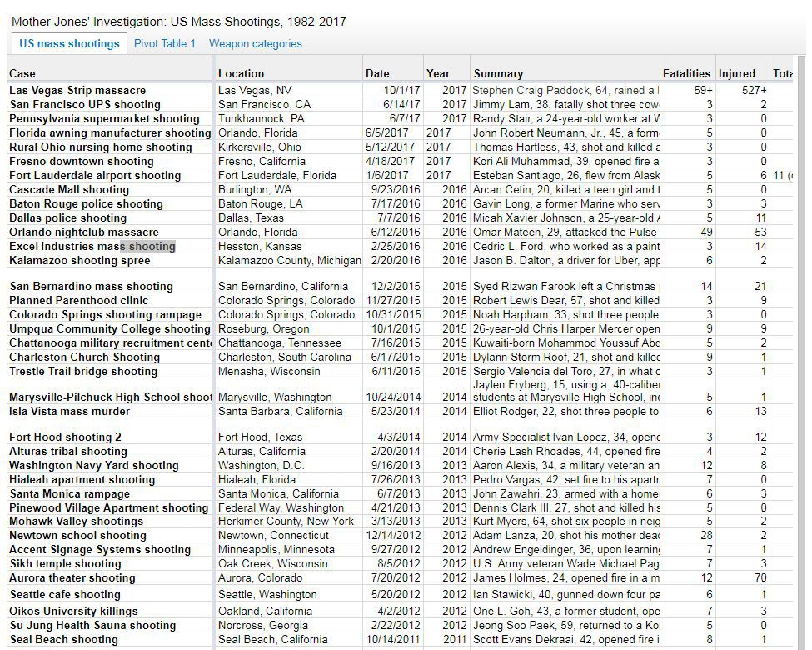Click the Tunkhannock, PA location cell

[289, 118]
